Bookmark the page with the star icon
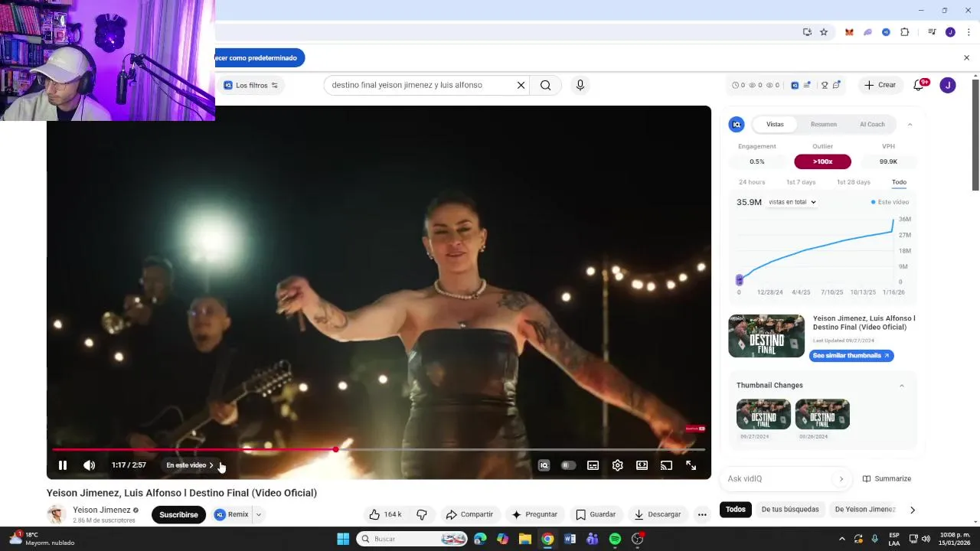The width and height of the screenshot is (980, 551). tap(824, 32)
